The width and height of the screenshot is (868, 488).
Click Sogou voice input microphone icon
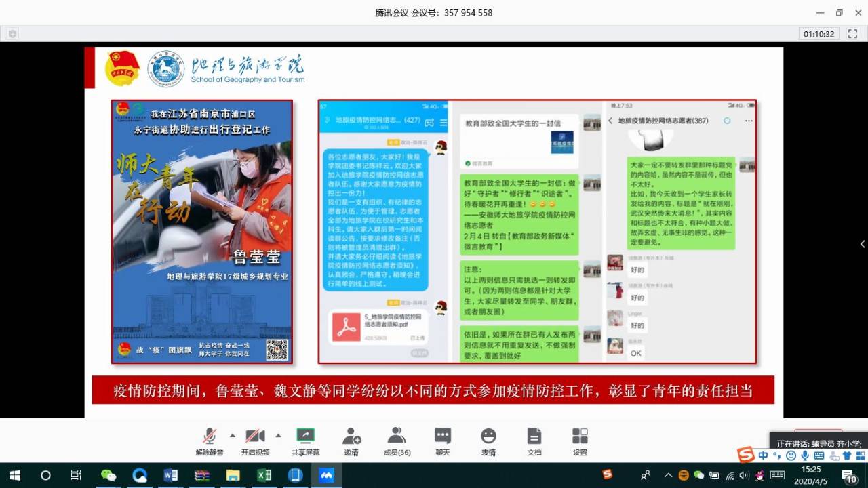pyautogui.click(x=805, y=455)
